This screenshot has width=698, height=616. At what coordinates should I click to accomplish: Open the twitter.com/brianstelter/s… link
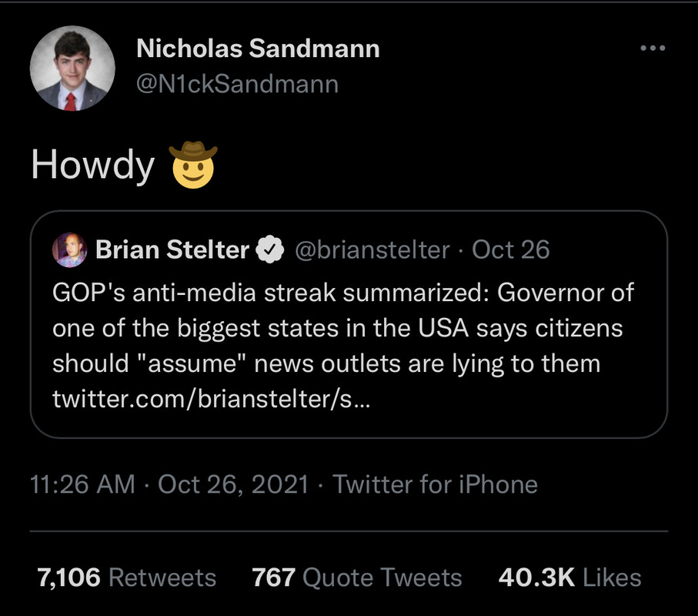coord(211,400)
